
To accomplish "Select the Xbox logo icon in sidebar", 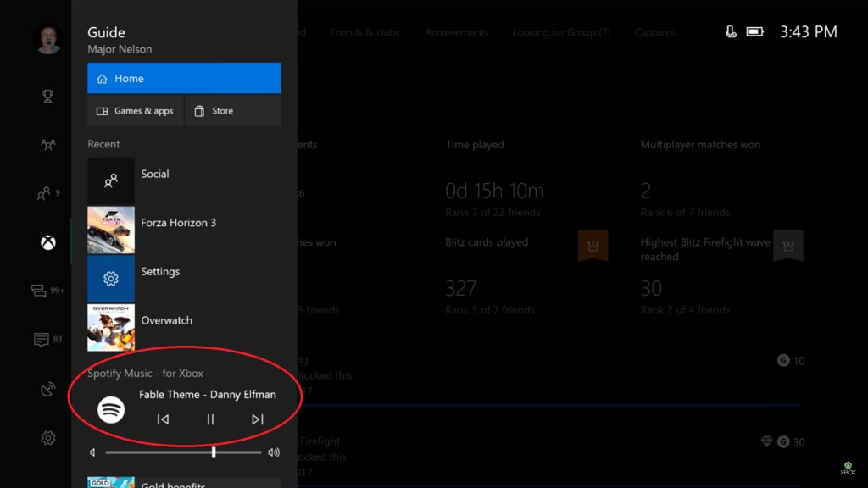I will pos(48,242).
